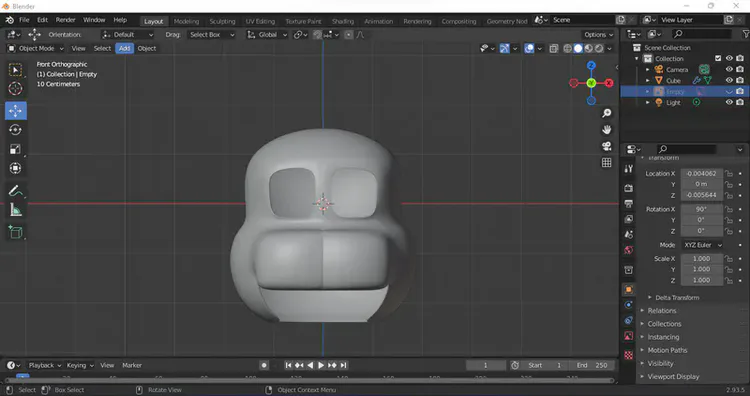Switch to the Sculpting workspace tab
Image resolution: width=750 pixels, height=396 pixels.
click(222, 21)
